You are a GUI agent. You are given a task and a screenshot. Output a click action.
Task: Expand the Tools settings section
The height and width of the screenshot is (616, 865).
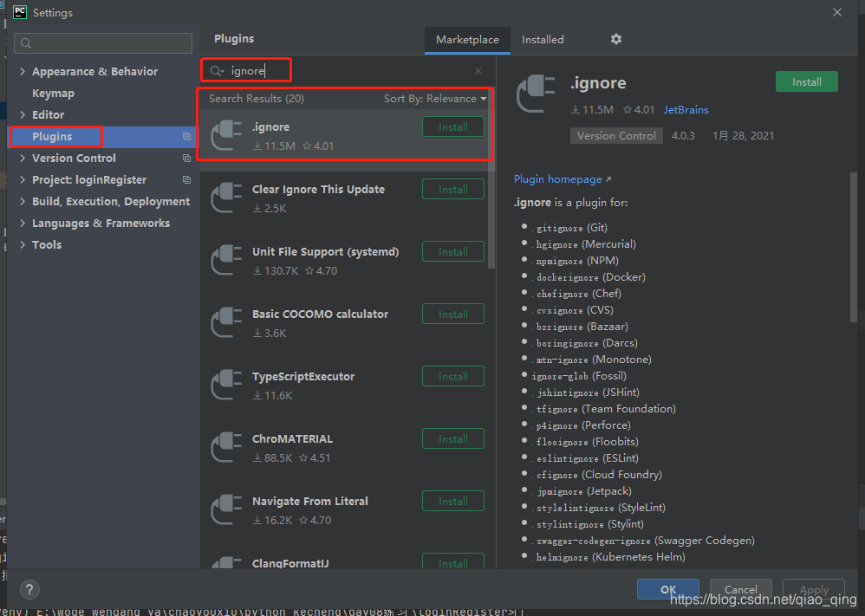[23, 245]
